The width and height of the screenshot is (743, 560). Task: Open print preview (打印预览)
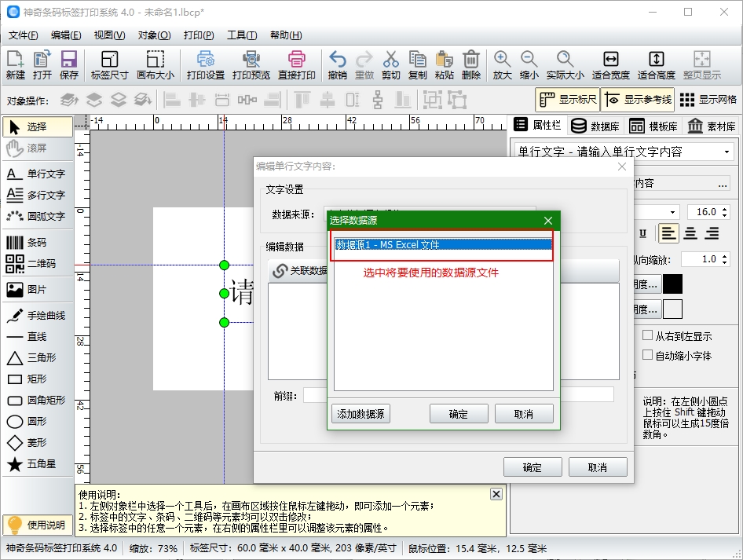click(251, 65)
